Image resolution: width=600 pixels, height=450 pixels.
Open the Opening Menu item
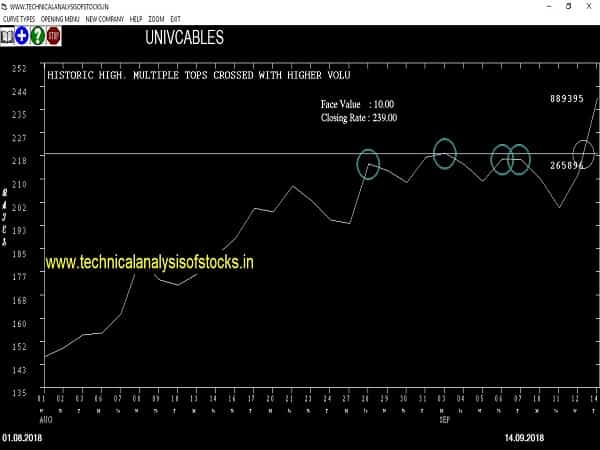60,19
